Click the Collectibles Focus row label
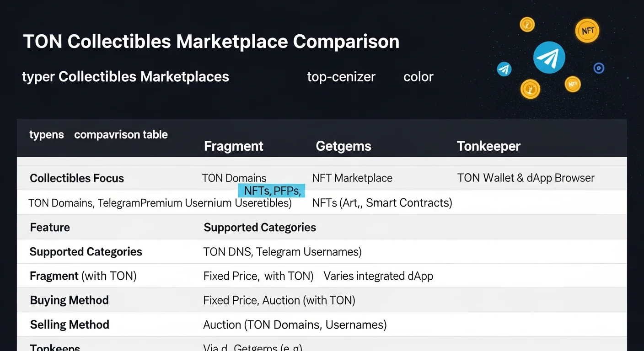The image size is (644, 351). 77,178
